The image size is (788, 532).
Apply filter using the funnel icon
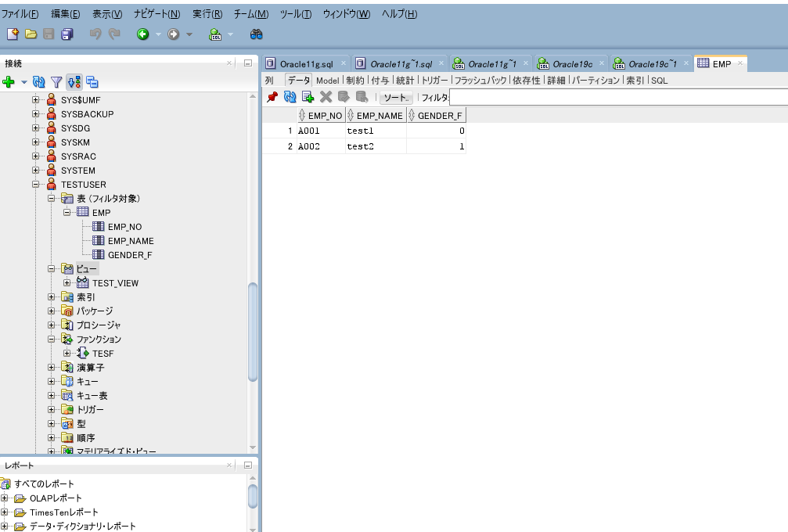pos(57,82)
